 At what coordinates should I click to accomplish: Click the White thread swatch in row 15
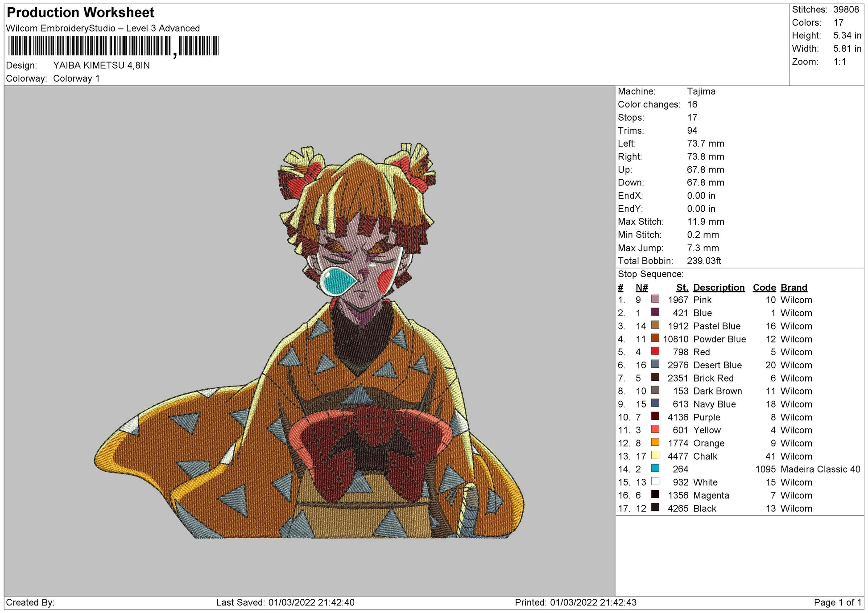point(655,481)
